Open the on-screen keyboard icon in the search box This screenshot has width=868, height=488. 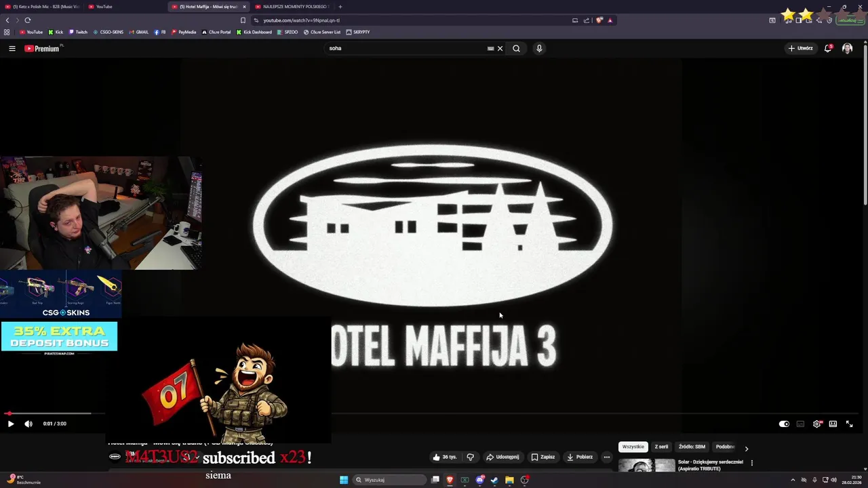click(x=490, y=48)
